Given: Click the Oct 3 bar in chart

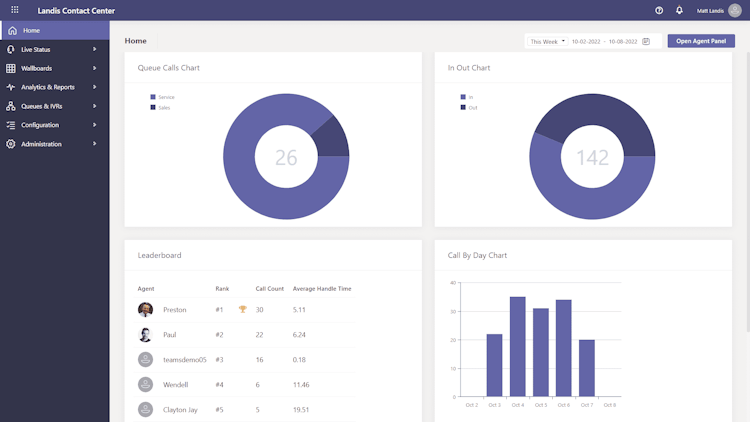Looking at the screenshot, I should click(x=495, y=365).
